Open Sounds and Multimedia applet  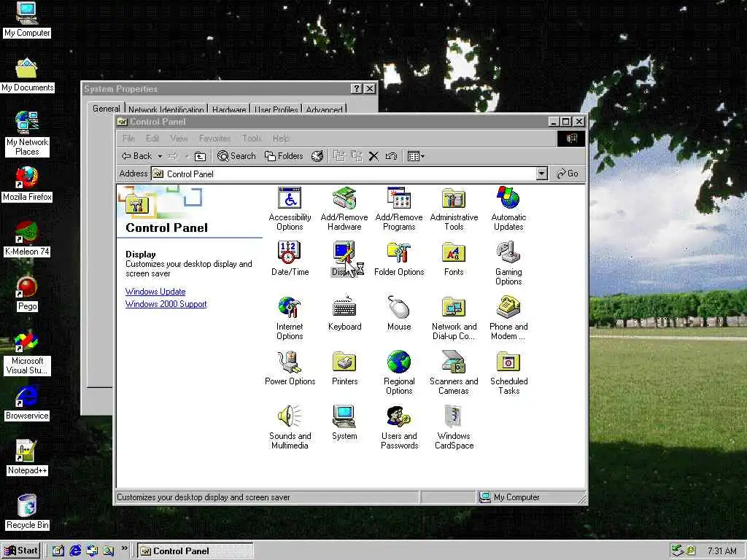(290, 427)
